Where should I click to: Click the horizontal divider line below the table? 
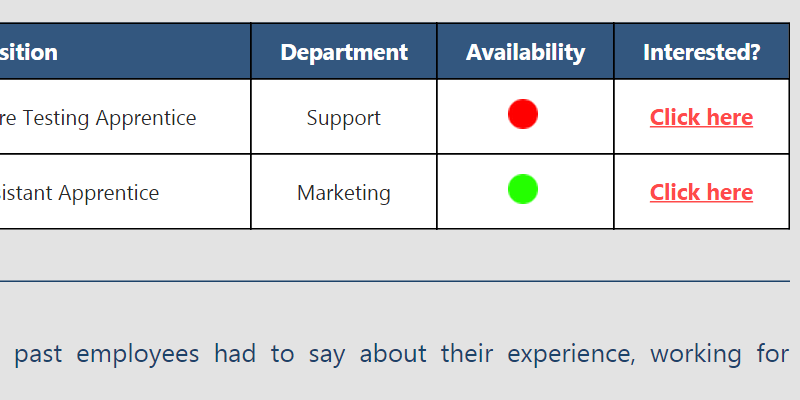(x=400, y=281)
